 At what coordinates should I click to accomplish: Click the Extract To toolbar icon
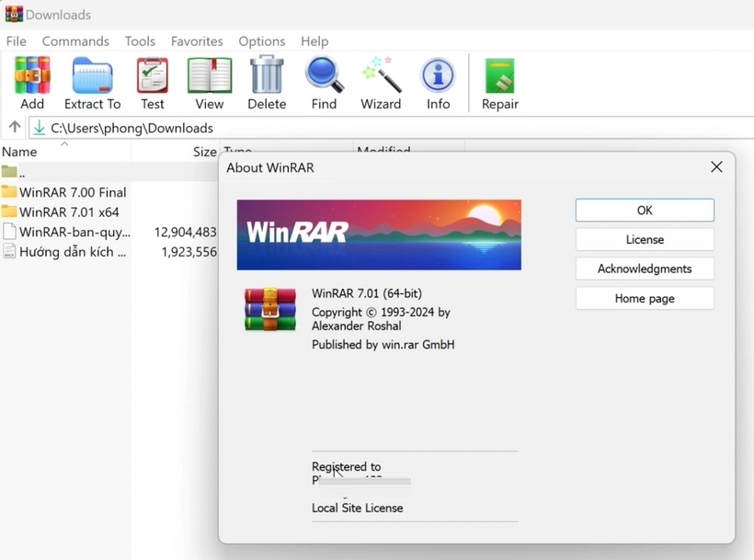(x=92, y=83)
